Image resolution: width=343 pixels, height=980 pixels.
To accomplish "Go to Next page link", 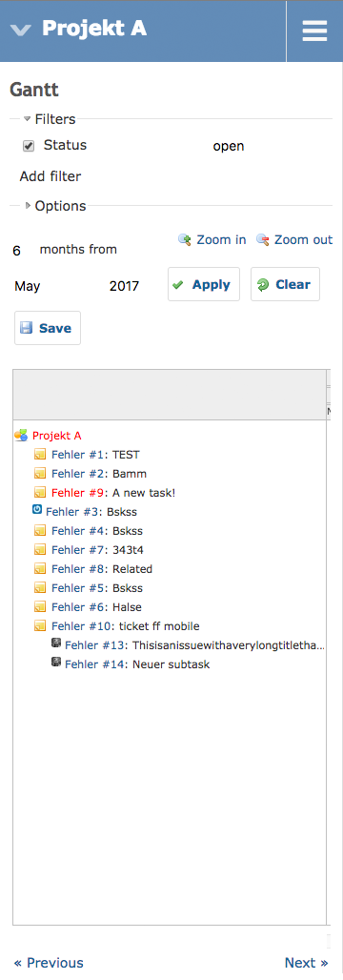I will 306,963.
